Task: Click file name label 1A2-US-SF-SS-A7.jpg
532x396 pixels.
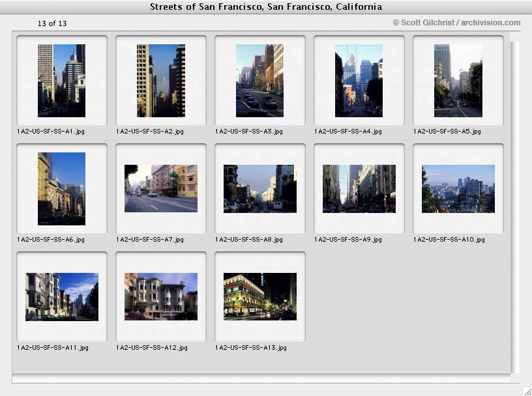Action: (150, 240)
